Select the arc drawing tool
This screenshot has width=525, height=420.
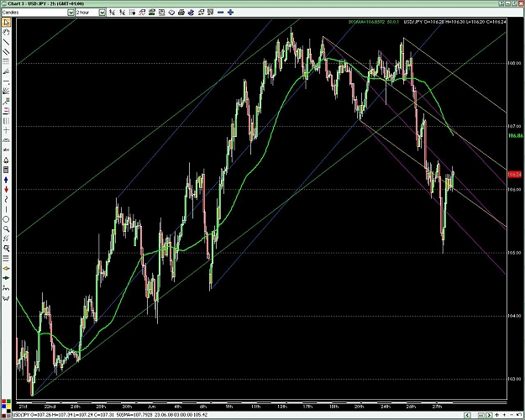(6, 140)
